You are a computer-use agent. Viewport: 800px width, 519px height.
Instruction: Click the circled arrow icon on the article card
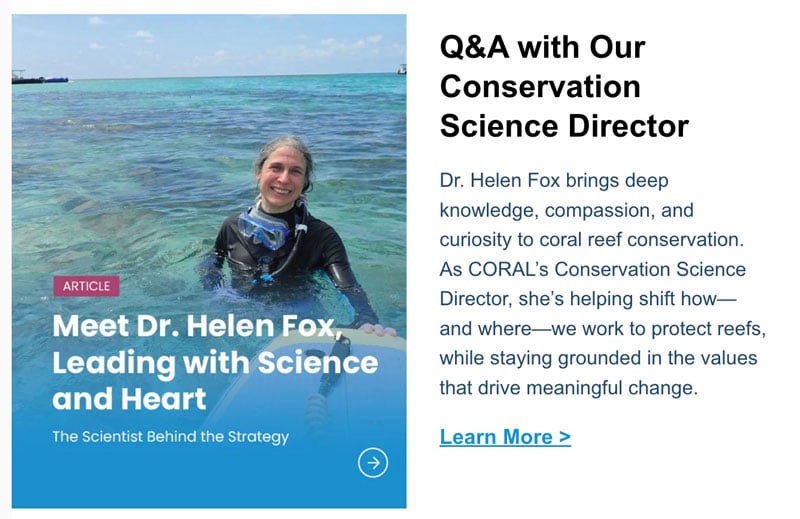pyautogui.click(x=373, y=462)
